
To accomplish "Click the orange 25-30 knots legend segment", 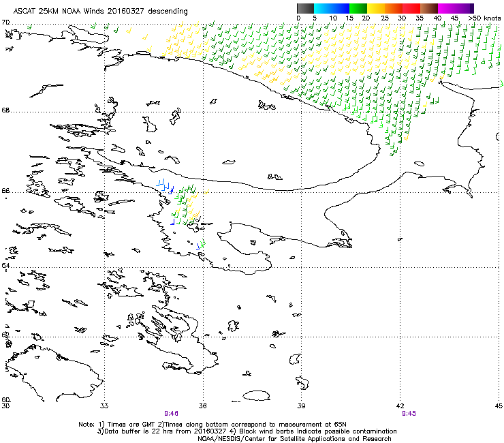I will coord(394,8).
